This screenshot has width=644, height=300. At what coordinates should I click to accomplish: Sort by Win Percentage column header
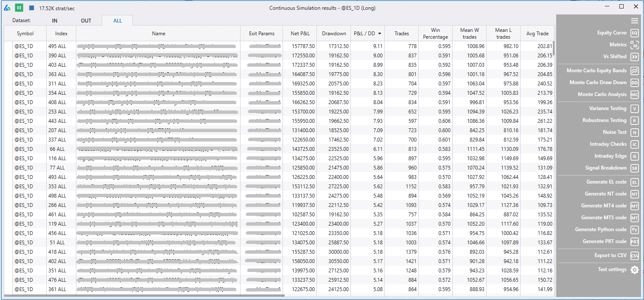pyautogui.click(x=435, y=34)
